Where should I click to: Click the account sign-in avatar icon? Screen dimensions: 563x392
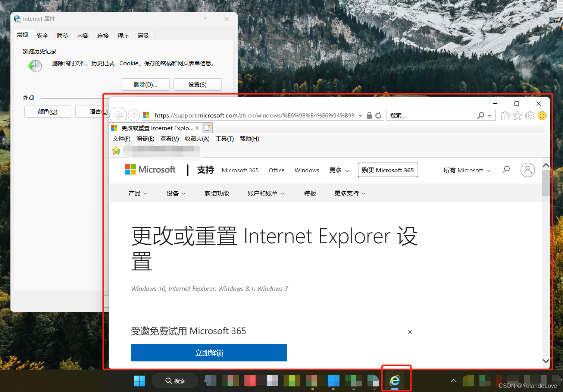pos(528,170)
